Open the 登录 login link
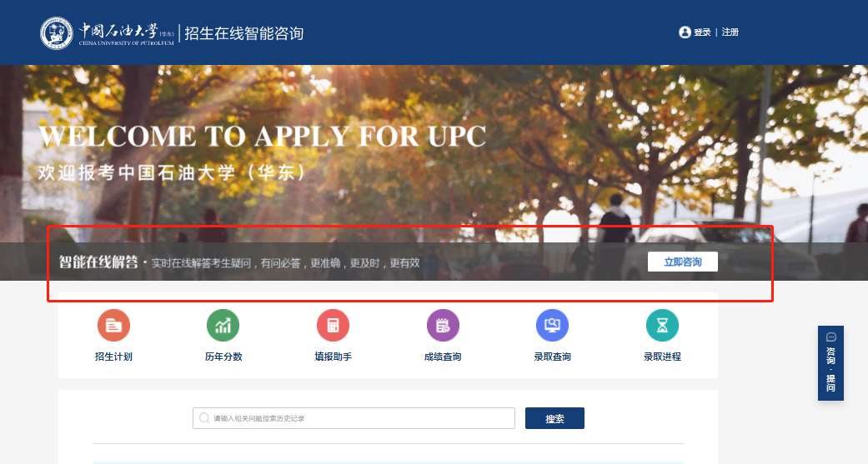The height and width of the screenshot is (464, 868). 702,32
